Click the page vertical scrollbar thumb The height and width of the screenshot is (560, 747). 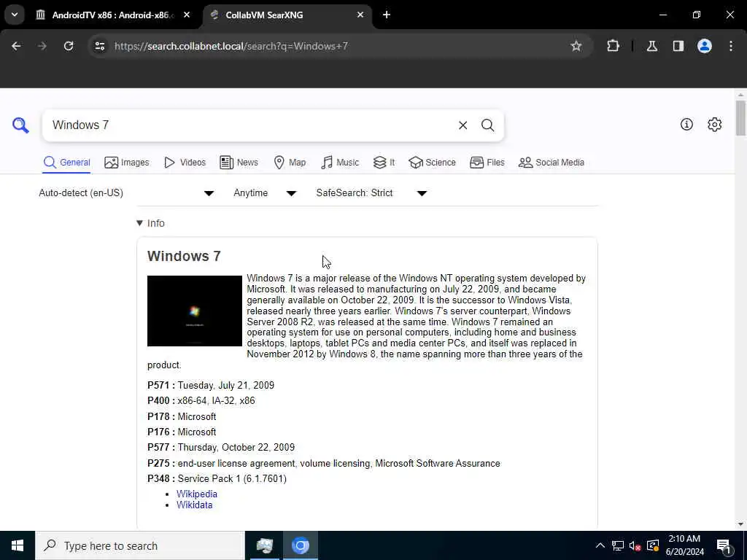(x=740, y=118)
